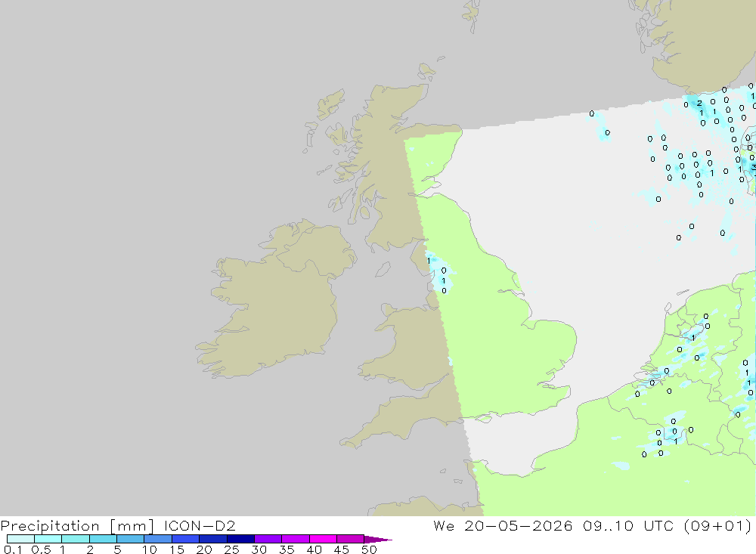Click the legend label "25"
756x554 pixels.
(231, 549)
